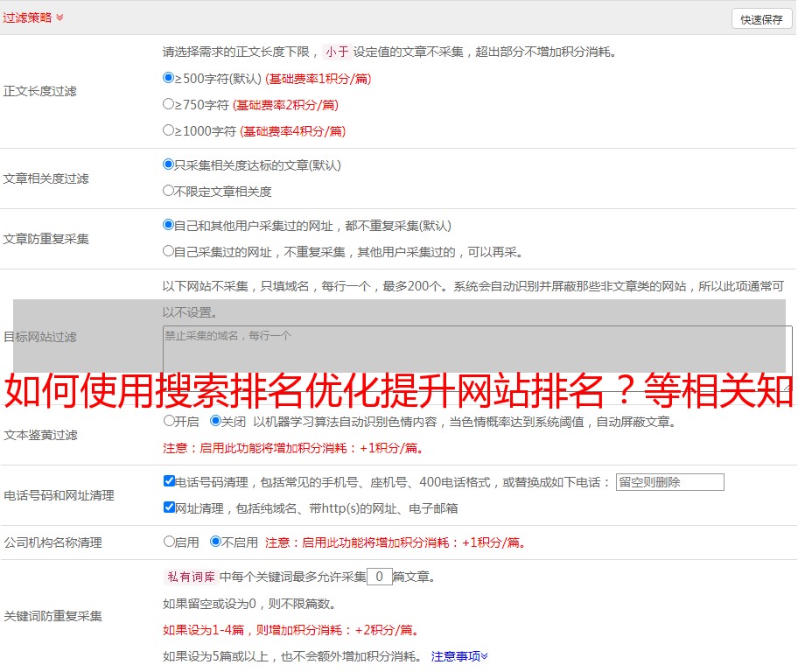This screenshot has width=798, height=672.
Task: Click the 电话号码和网址清理 row label
Action: (59, 495)
